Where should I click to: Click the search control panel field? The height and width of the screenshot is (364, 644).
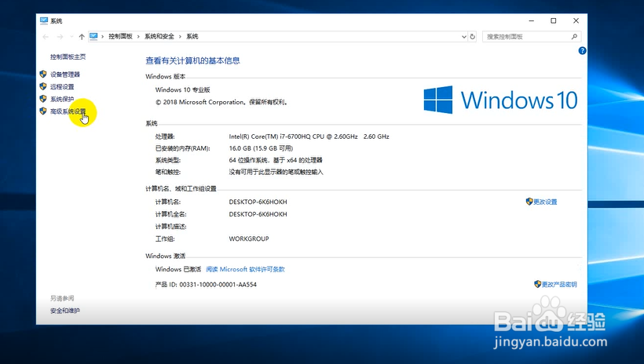[532, 37]
